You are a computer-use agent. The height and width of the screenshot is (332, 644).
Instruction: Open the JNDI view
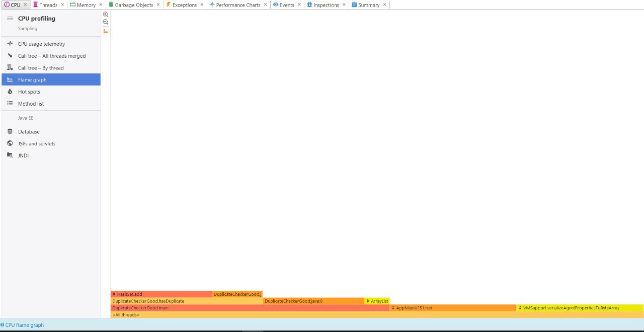point(51,155)
